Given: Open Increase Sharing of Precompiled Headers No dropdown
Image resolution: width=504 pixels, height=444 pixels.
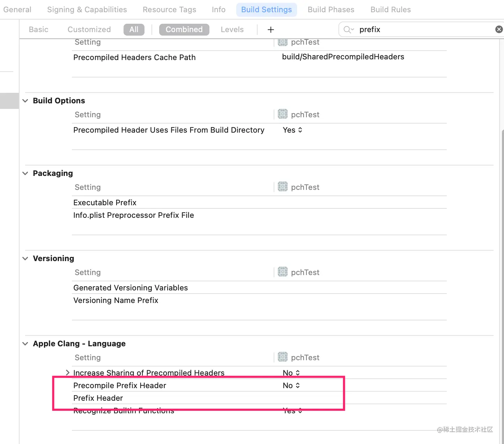Looking at the screenshot, I should (291, 373).
